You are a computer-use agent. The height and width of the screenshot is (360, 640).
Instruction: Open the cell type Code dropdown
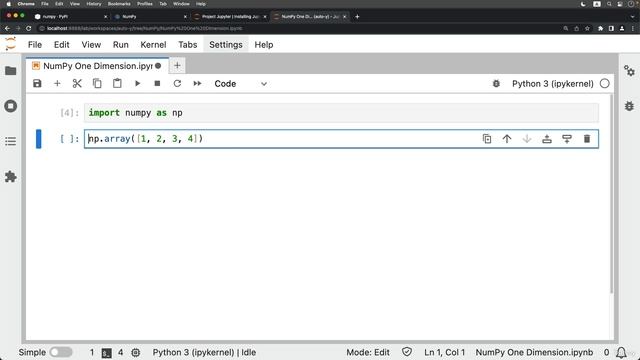(x=240, y=84)
